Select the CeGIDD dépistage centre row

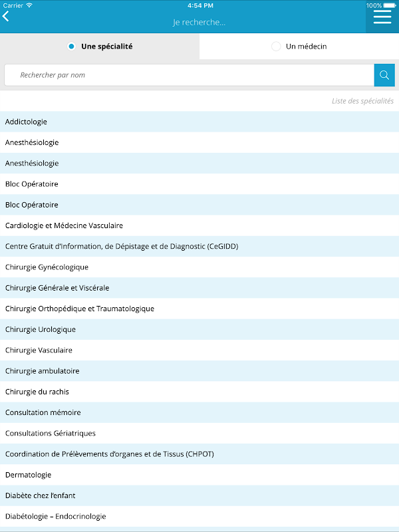point(199,246)
